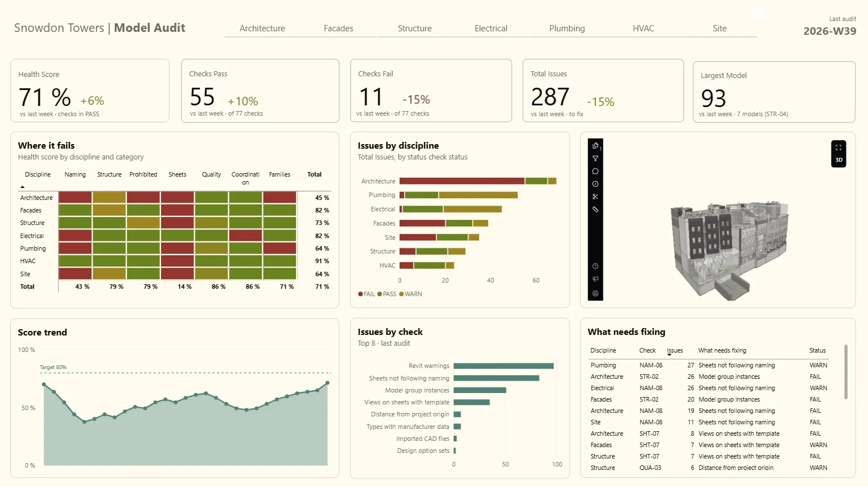Click the filter funnel icon in 3D viewer
The height and width of the screenshot is (487, 868).
[x=595, y=158]
